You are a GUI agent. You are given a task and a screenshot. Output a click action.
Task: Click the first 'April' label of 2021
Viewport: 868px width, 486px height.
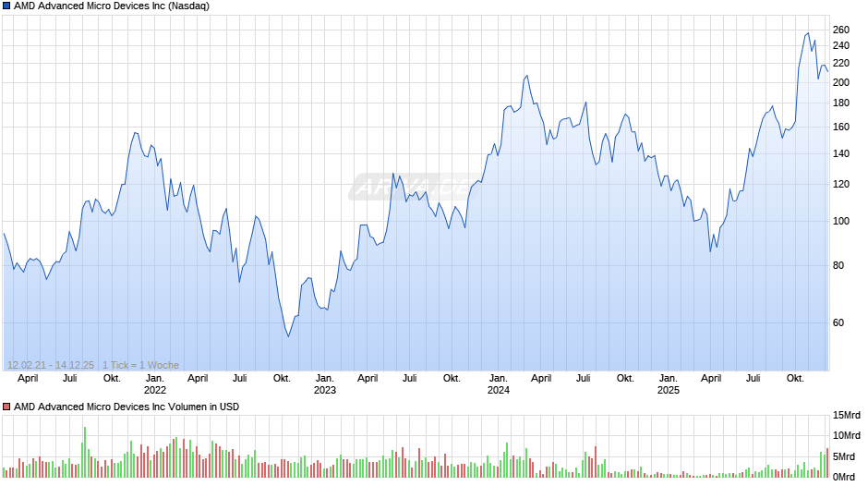(28, 379)
